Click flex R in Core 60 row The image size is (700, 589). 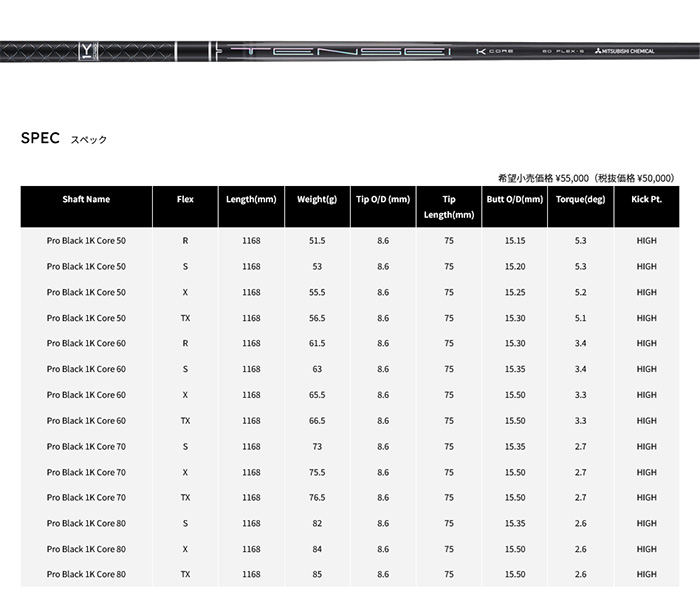tap(185, 343)
